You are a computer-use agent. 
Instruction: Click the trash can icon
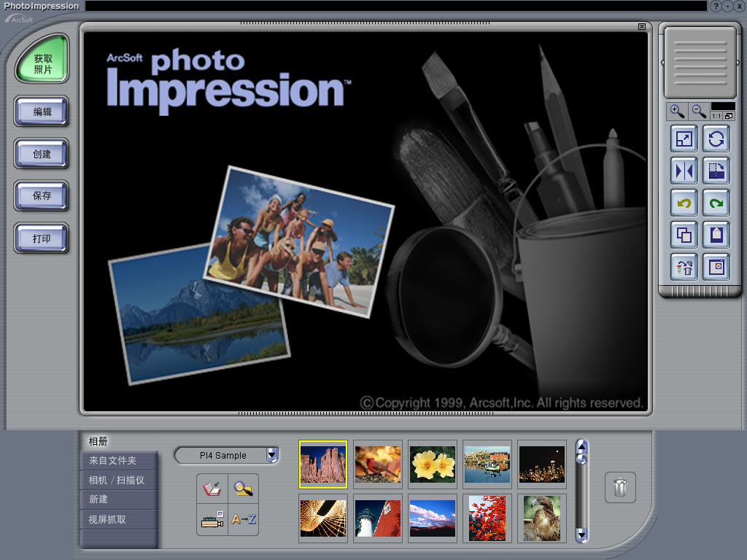[620, 487]
